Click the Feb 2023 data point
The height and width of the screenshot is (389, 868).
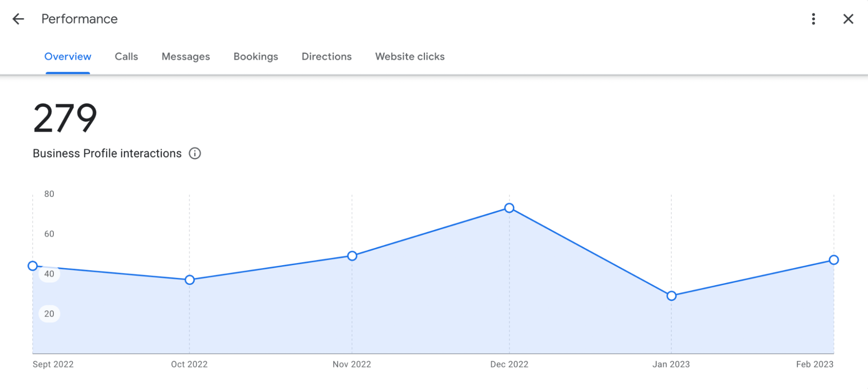[833, 260]
